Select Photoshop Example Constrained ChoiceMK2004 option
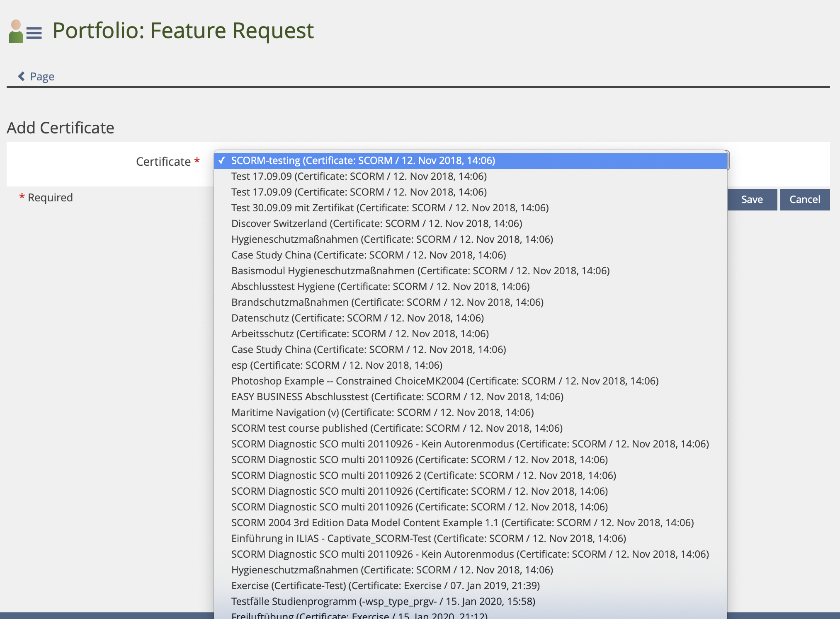The image size is (840, 619). click(444, 381)
